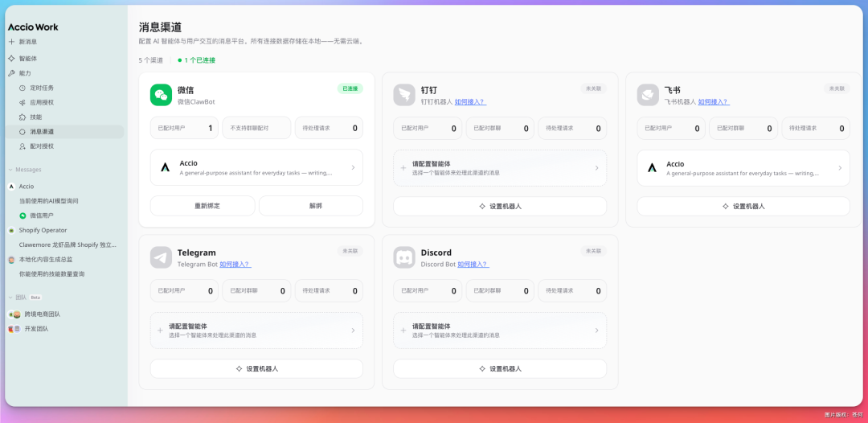Open 如何接入 link for Telegram Bot

pos(235,264)
